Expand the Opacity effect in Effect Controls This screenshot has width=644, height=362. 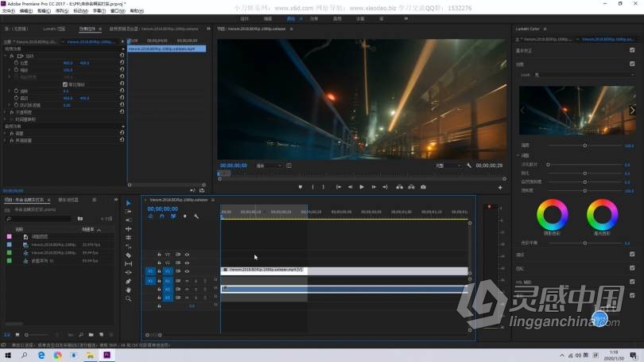(x=5, y=112)
